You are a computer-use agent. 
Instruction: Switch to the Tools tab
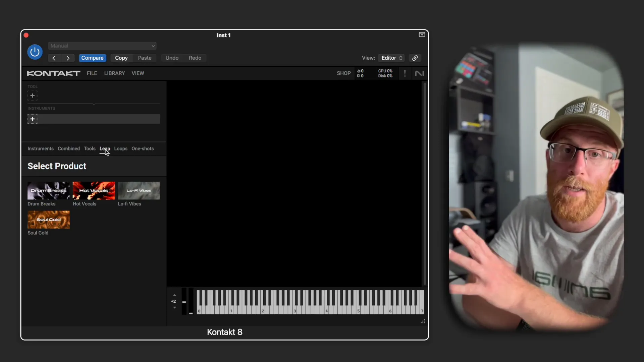(90, 149)
